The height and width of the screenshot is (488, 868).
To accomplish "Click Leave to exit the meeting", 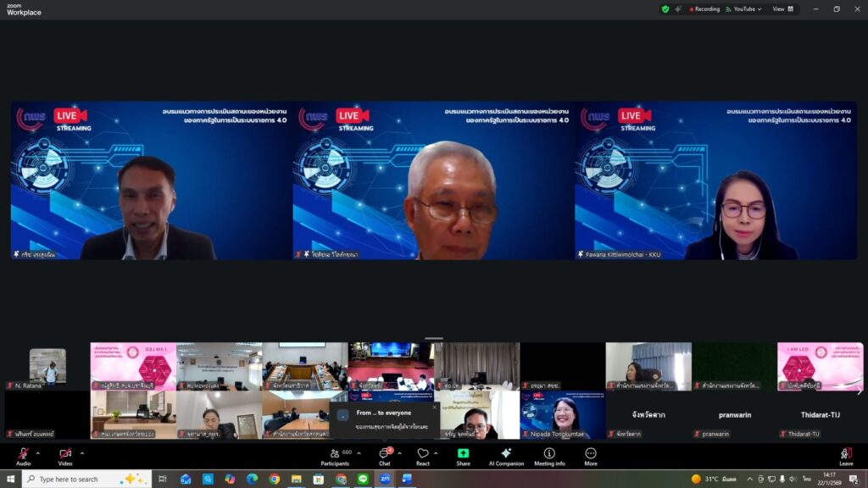I will (x=846, y=457).
